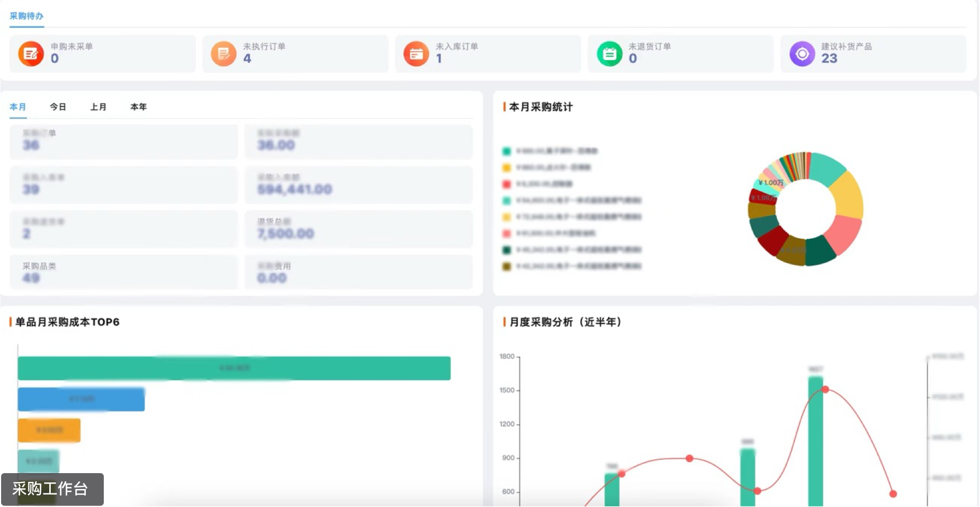Click the 建议补货产品 purple circle icon
This screenshot has height=507, width=980.
[802, 54]
